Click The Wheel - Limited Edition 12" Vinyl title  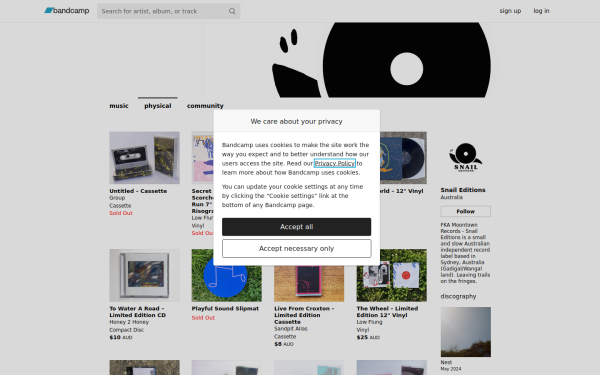point(387,311)
